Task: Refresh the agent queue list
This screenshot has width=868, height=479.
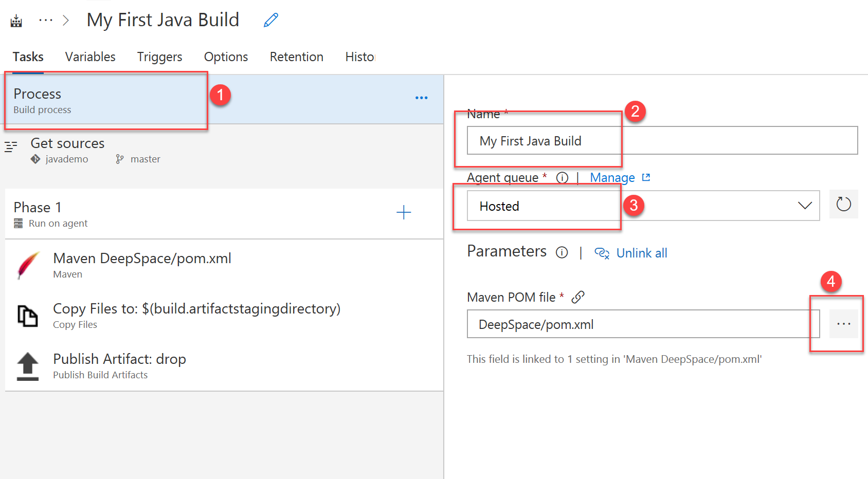Action: coord(843,204)
